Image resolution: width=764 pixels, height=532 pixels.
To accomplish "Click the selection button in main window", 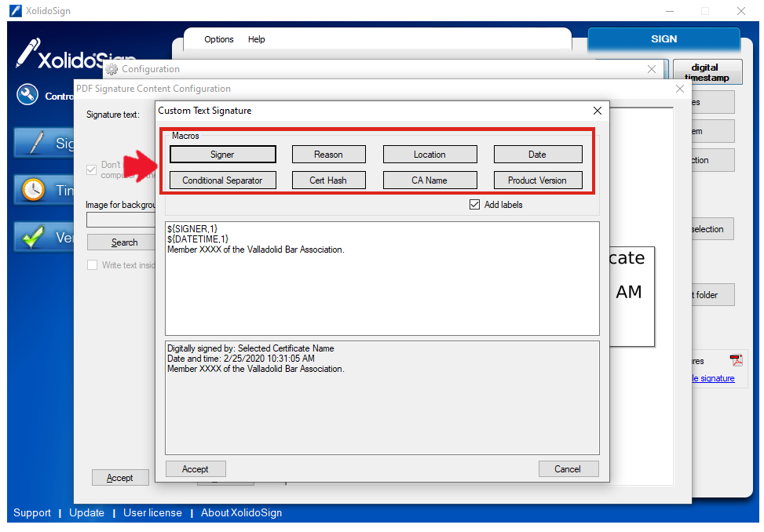I will tap(713, 229).
